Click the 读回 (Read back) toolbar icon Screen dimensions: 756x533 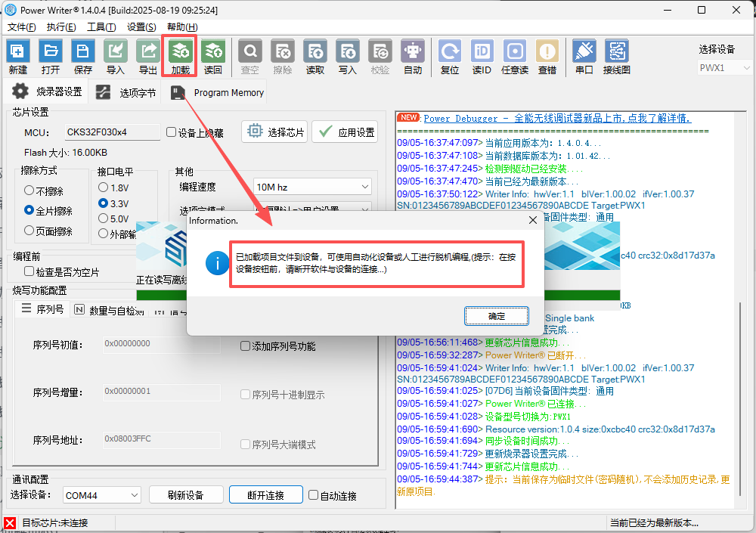coord(212,57)
